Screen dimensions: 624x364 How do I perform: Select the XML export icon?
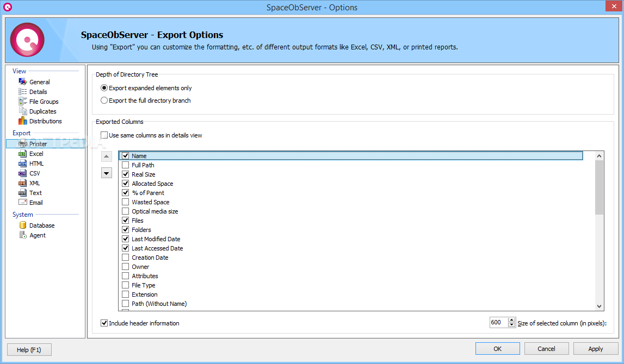23,183
